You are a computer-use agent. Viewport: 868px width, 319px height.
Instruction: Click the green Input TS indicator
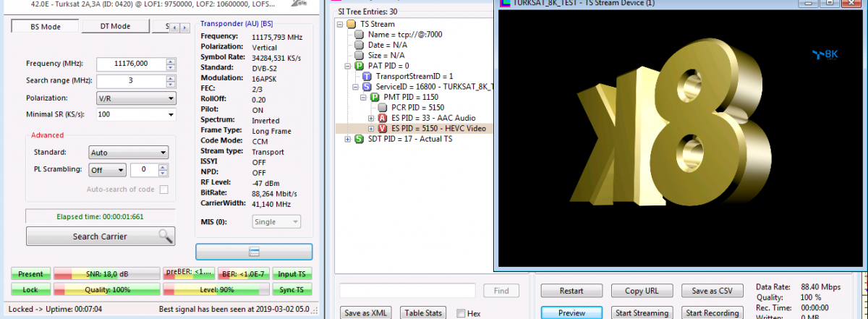(x=292, y=274)
